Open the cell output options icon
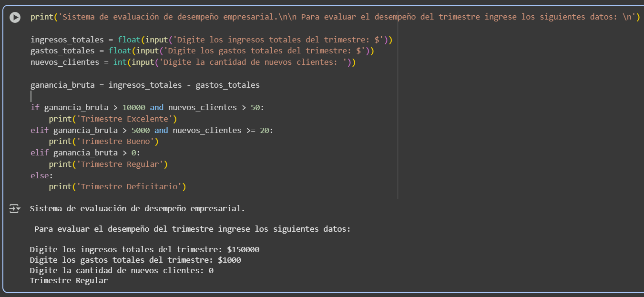The width and height of the screenshot is (644, 297). tap(15, 208)
